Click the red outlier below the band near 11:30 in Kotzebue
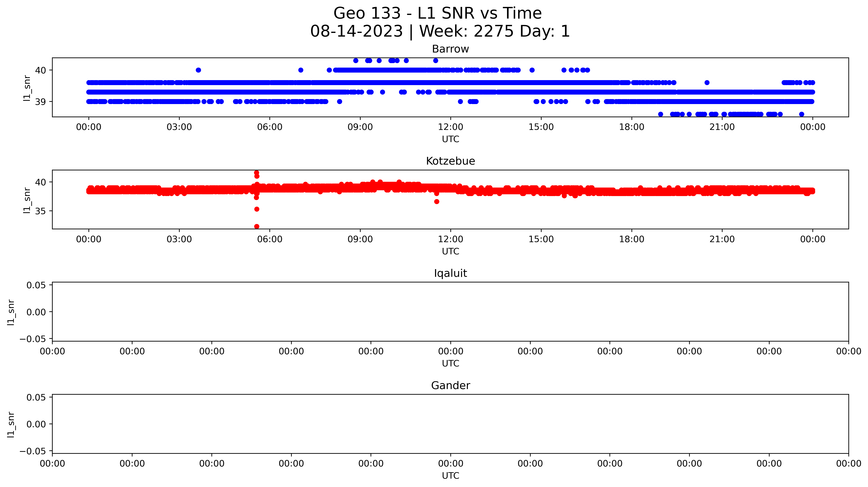The height and width of the screenshot is (487, 868). coord(437,202)
